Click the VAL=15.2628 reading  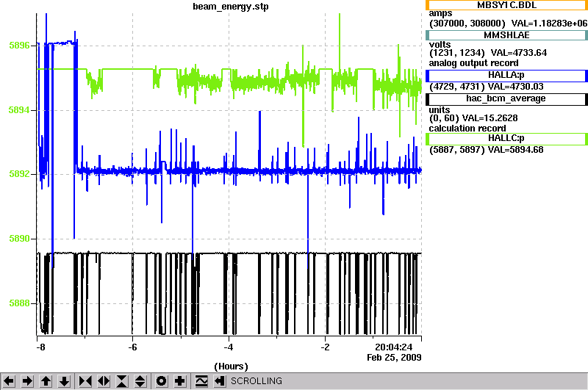(490, 118)
